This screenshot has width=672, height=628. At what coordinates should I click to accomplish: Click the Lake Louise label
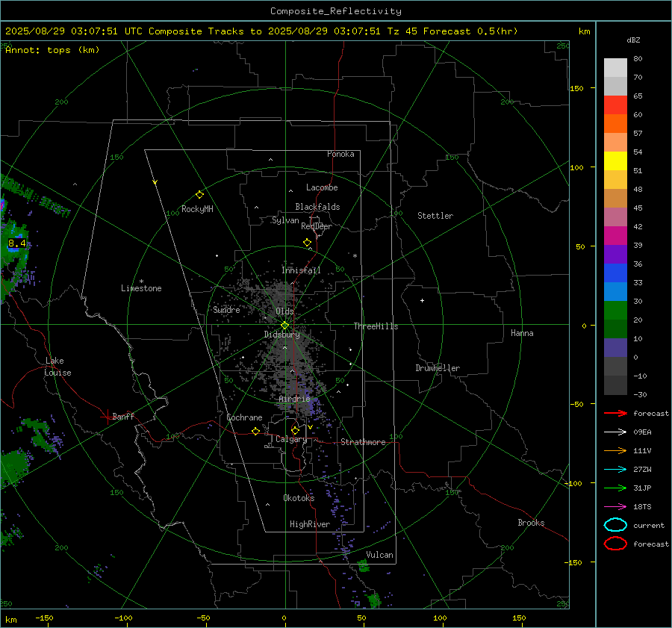[x=57, y=367]
